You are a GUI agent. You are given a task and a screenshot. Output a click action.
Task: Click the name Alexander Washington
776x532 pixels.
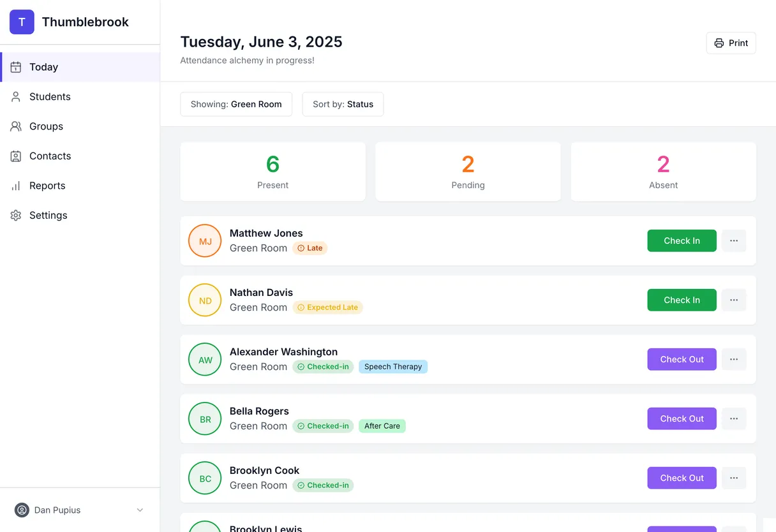coord(283,352)
